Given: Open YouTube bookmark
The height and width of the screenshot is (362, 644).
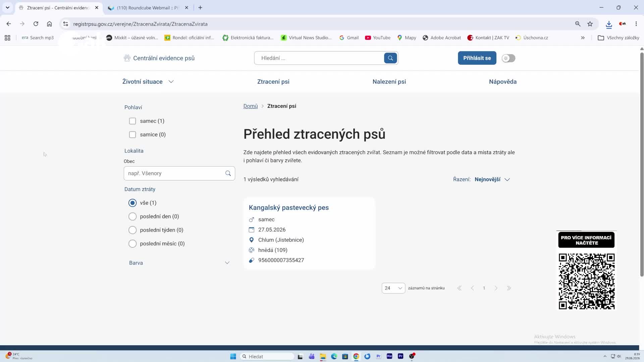Looking at the screenshot, I should [378, 38].
